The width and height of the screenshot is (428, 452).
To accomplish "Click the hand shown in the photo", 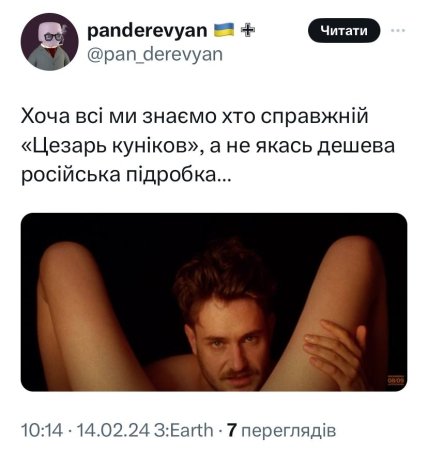I will coord(334,348).
